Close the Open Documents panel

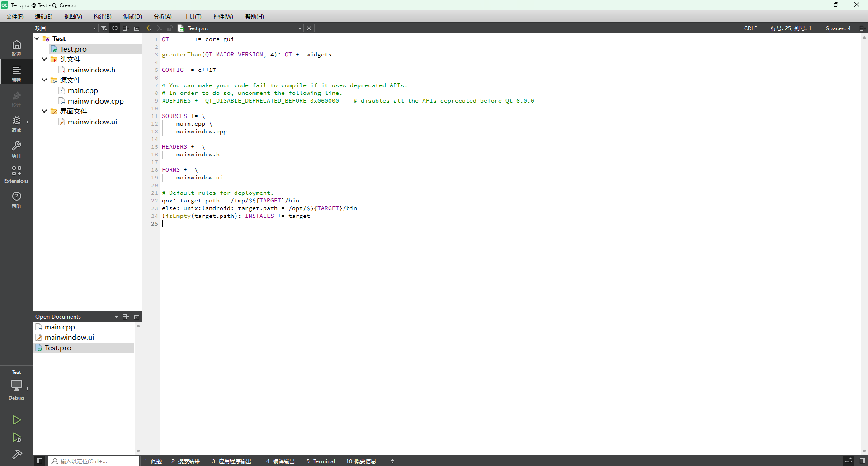(137, 316)
